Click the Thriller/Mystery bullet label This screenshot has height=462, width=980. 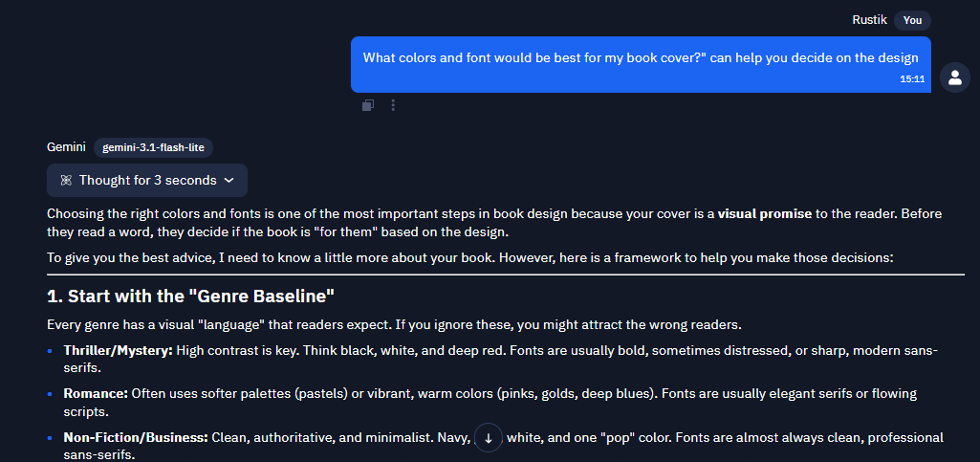(x=119, y=350)
